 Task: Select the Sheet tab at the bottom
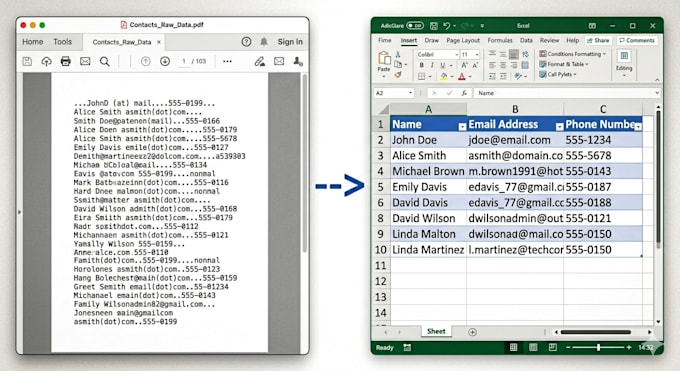point(436,332)
